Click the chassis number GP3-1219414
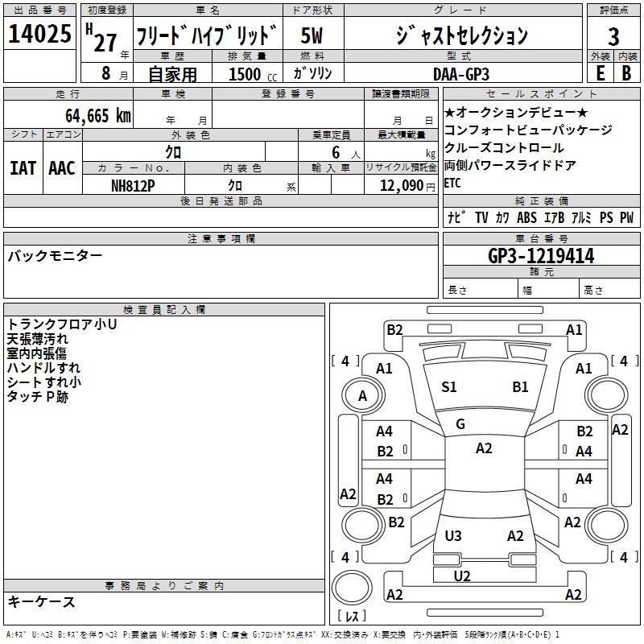 click(x=541, y=256)
